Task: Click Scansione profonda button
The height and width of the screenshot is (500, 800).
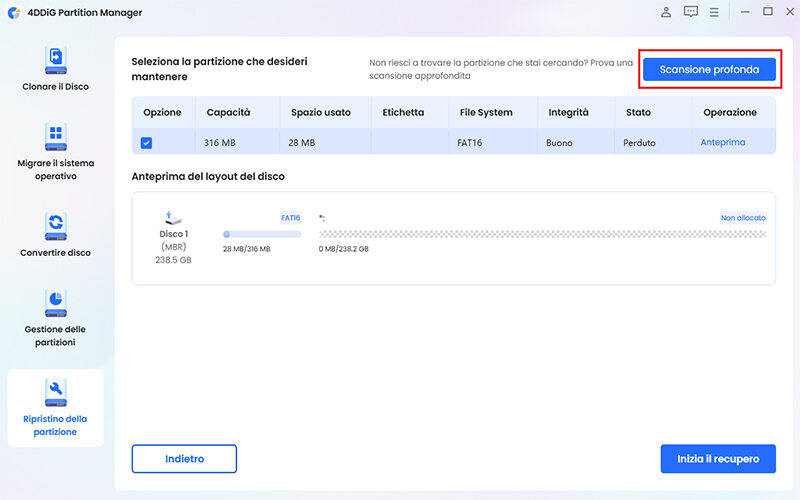Action: (x=709, y=70)
